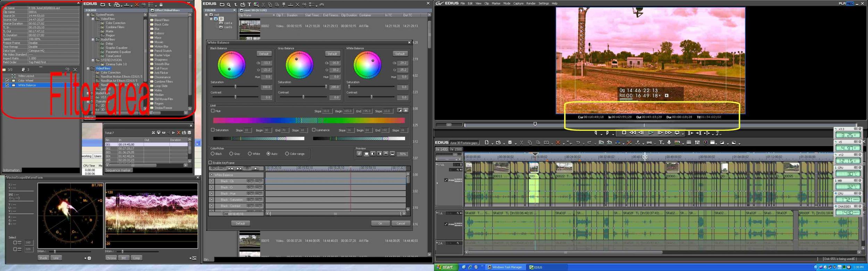Viewport: 868px width, 271px height.
Task: Open the Clip menu in EDIUS
Action: (486, 3)
